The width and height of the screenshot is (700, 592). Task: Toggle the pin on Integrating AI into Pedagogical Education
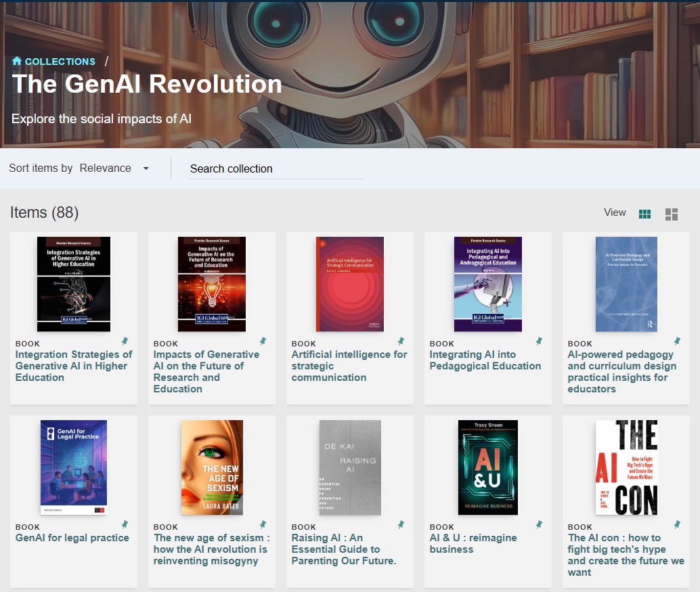tap(539, 340)
